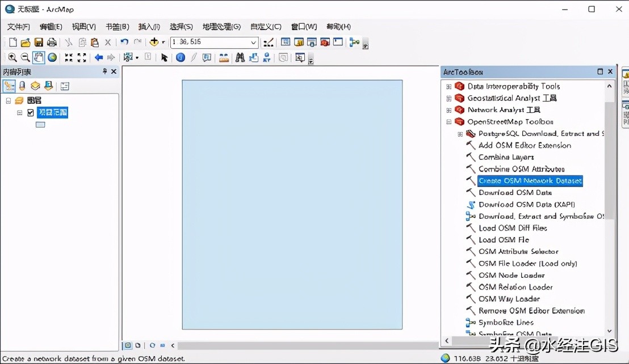Open the map scale combo box
Screen dimensions: 629x364
click(x=214, y=42)
